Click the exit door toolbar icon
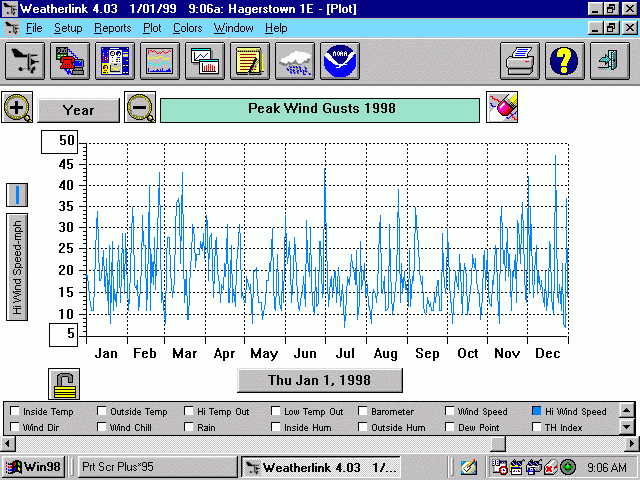Viewport: 640px width, 480px height. tap(609, 61)
